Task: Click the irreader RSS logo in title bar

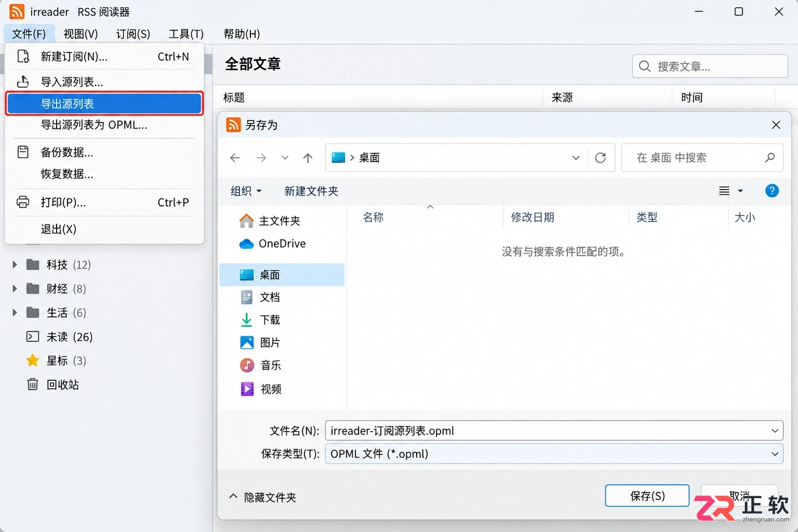Action: (x=17, y=12)
